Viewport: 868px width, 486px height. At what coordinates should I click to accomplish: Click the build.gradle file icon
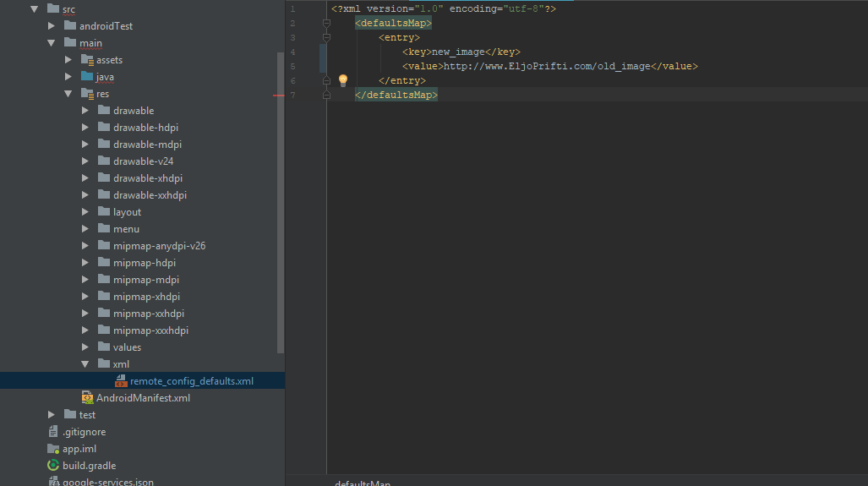[53, 465]
